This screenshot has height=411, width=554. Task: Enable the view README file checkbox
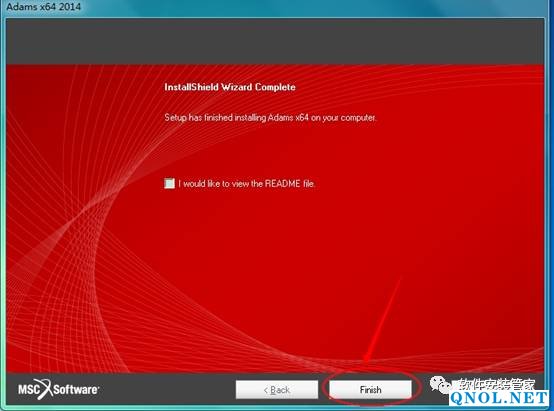click(169, 183)
